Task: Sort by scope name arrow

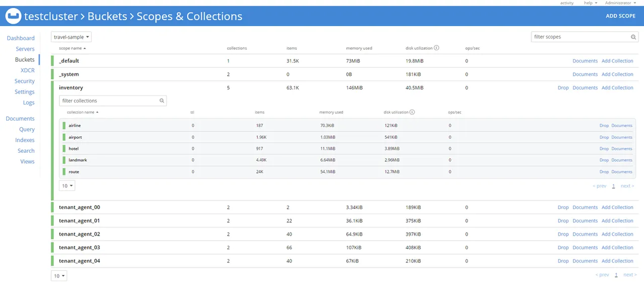Action: (x=85, y=48)
